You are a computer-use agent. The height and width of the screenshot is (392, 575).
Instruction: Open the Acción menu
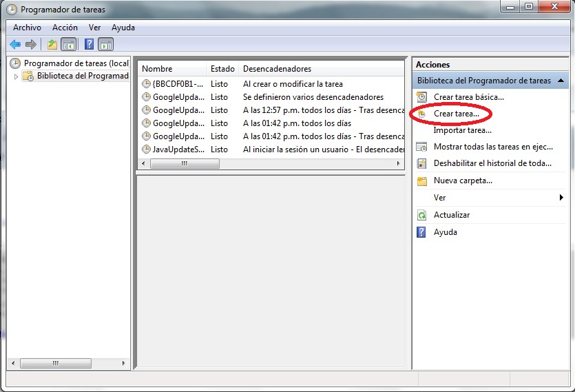coord(65,28)
